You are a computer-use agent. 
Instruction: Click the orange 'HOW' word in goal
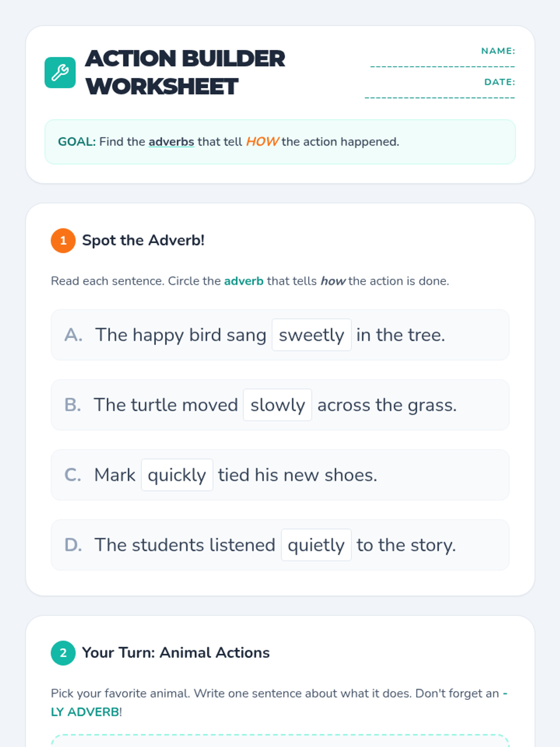pyautogui.click(x=262, y=142)
